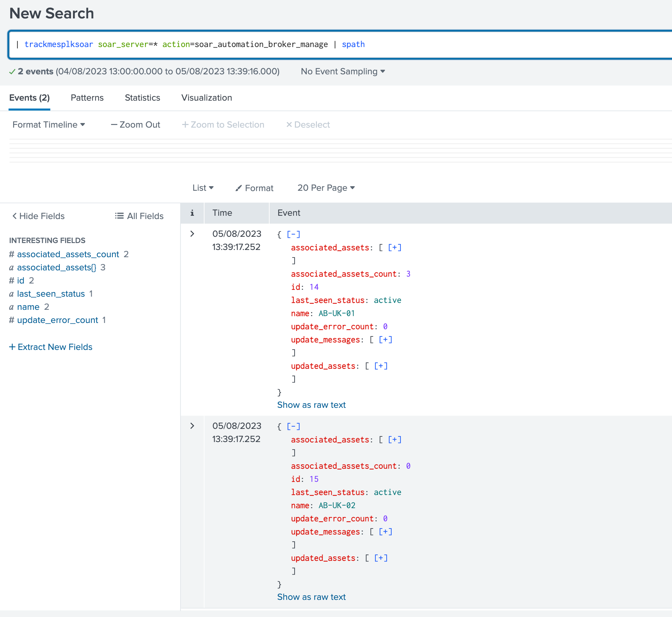This screenshot has height=617, width=672.
Task: Switch to the Statistics tab
Action: [142, 98]
